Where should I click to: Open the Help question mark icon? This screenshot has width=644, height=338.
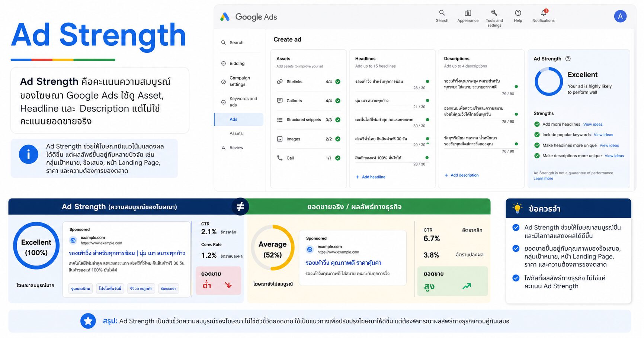tap(518, 13)
